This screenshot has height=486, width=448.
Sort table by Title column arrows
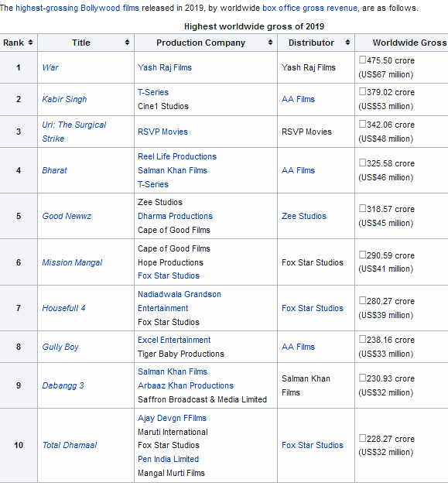coord(127,43)
